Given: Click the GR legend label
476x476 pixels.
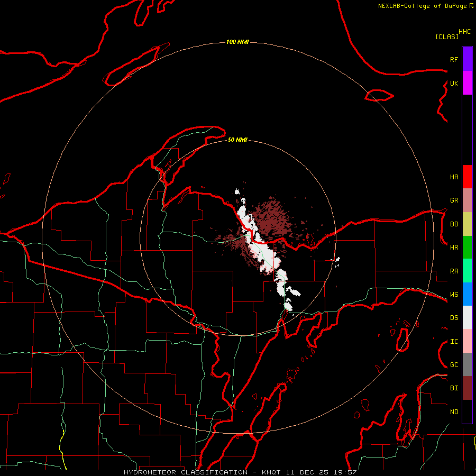Looking at the screenshot, I should click(x=454, y=200).
